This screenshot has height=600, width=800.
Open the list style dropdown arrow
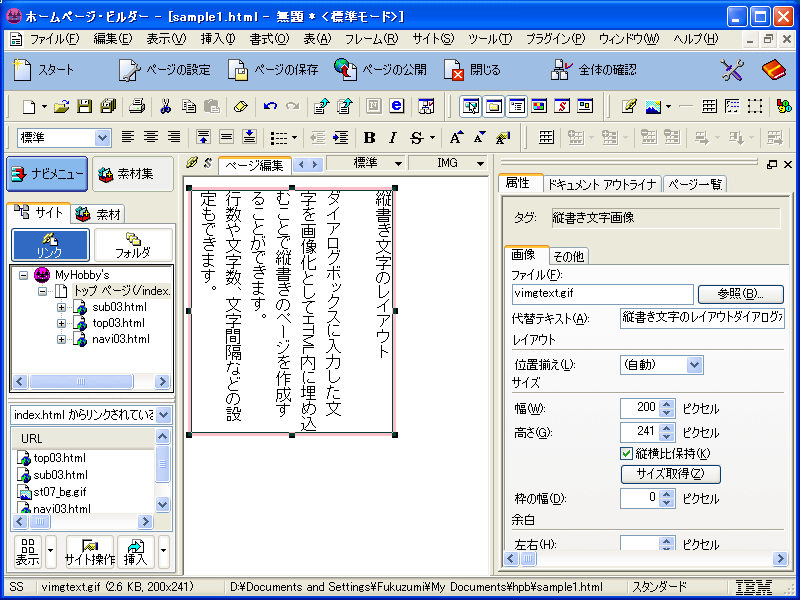tap(294, 138)
